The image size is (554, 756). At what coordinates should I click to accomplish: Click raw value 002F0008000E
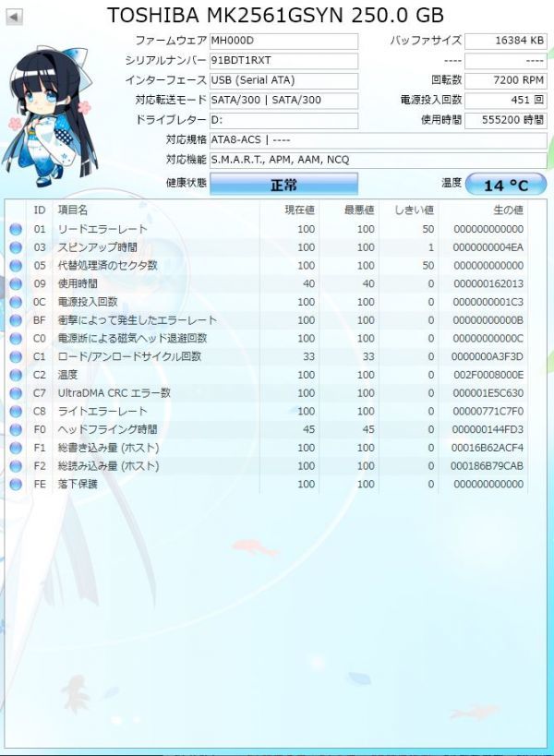488,375
